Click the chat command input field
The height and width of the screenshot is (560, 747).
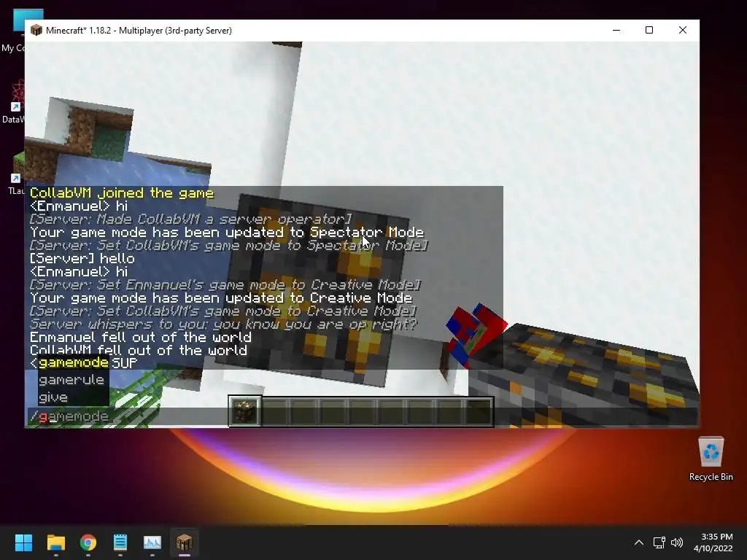(x=362, y=416)
